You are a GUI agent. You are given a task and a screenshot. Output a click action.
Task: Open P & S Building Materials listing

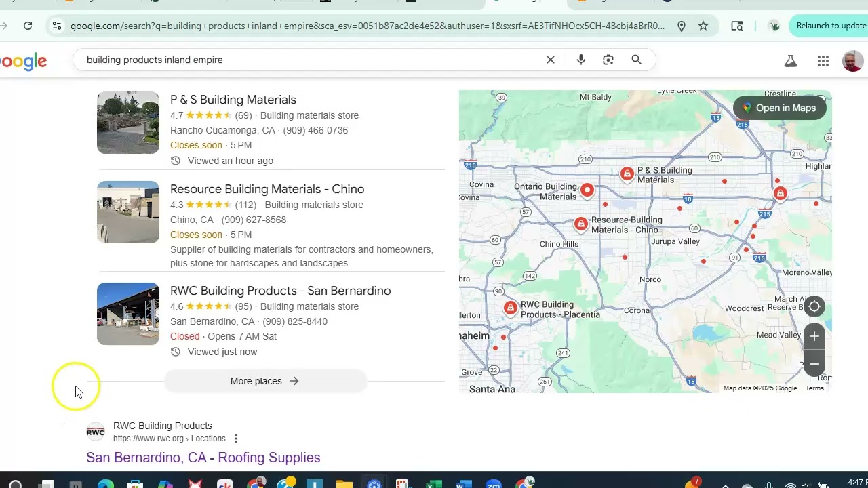(x=233, y=100)
